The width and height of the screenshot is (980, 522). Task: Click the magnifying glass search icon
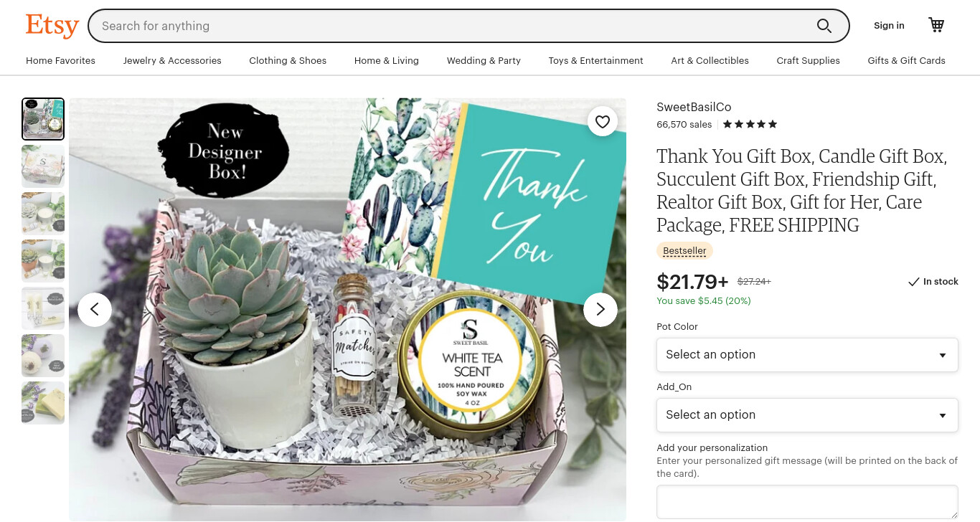pos(824,26)
